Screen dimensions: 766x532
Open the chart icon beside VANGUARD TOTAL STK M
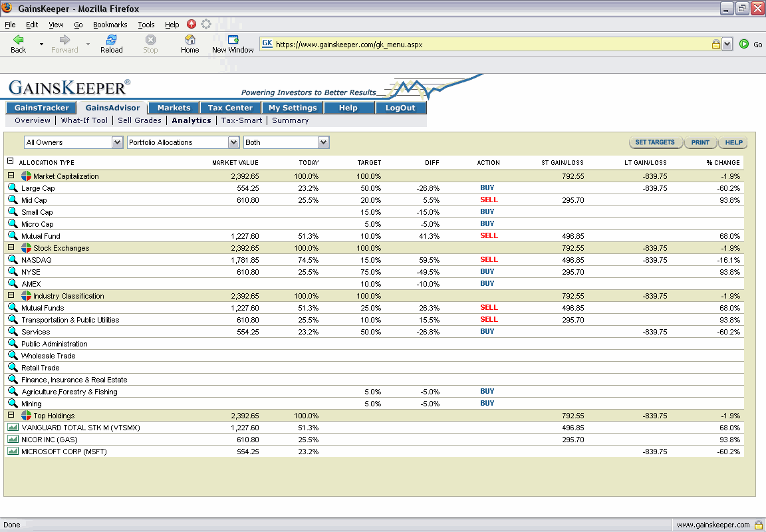tap(13, 428)
